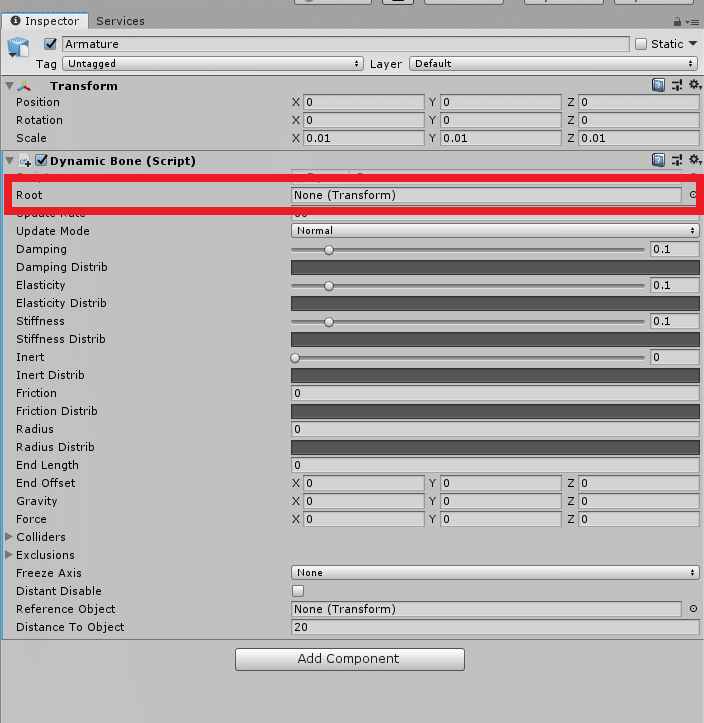This screenshot has height=723, width=704.
Task: Adjust the Stiffness slider
Action: (x=467, y=321)
